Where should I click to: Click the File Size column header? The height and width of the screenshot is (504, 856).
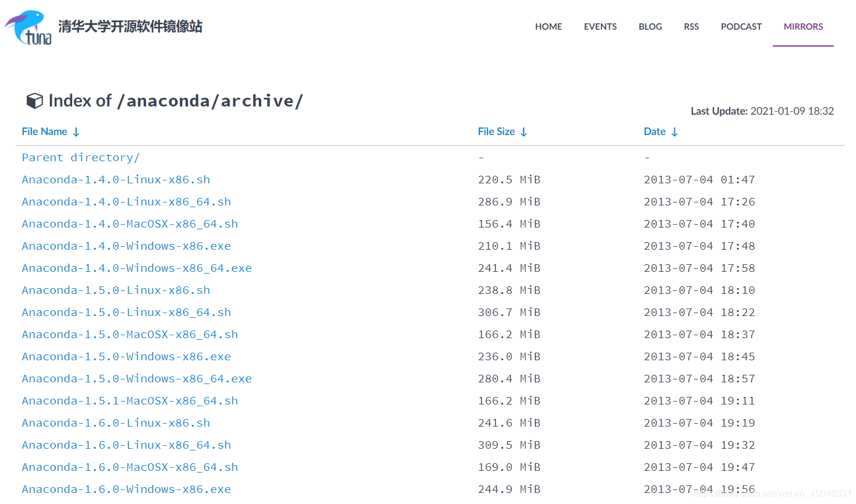[x=496, y=132]
